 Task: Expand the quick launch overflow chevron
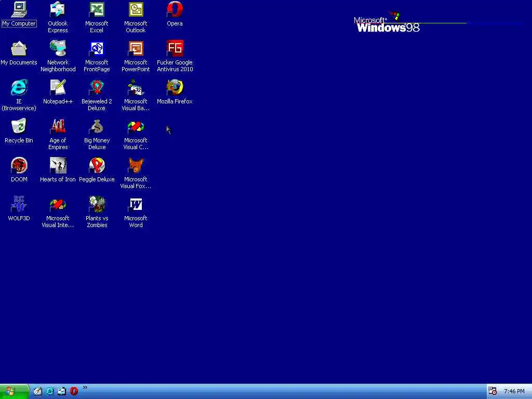pyautogui.click(x=85, y=388)
